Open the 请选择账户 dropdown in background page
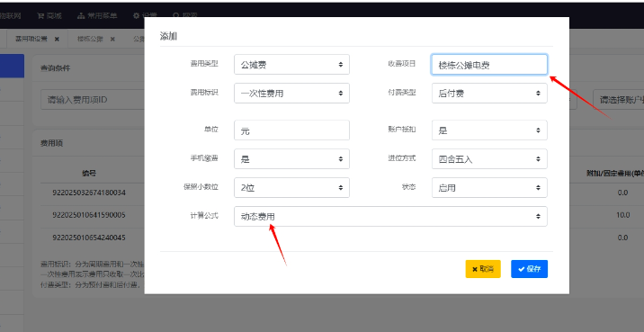Image resolution: width=644 pixels, height=332 pixels. tap(619, 100)
